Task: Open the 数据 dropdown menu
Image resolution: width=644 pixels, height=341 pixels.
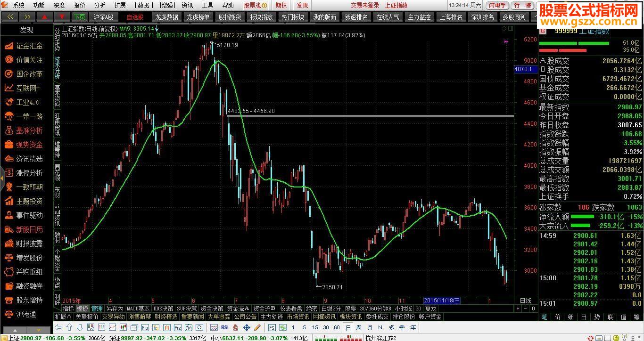Action: tap(143, 5)
